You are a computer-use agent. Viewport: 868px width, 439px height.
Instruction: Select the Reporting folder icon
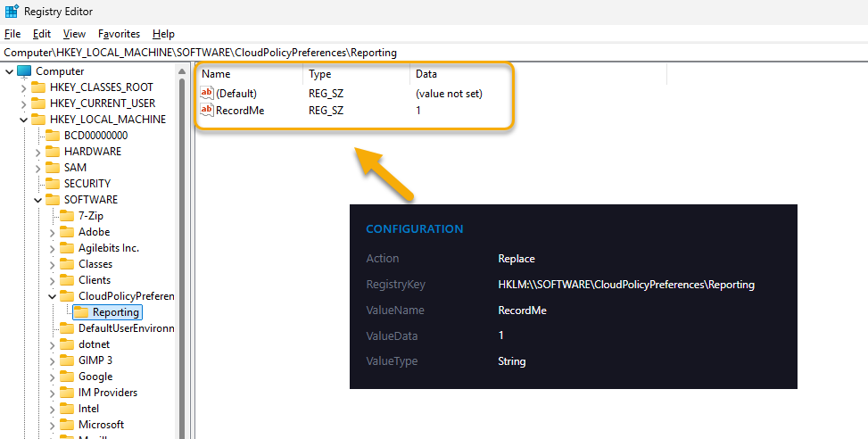[x=81, y=312]
